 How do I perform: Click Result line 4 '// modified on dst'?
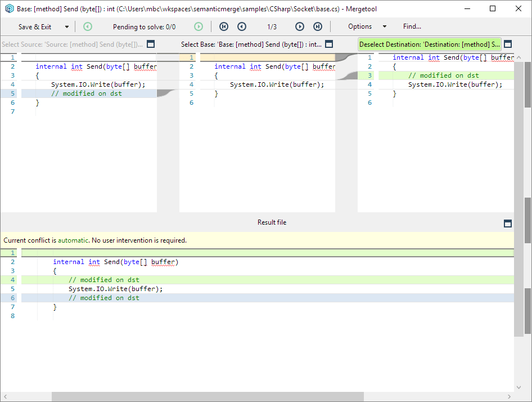[x=104, y=280]
